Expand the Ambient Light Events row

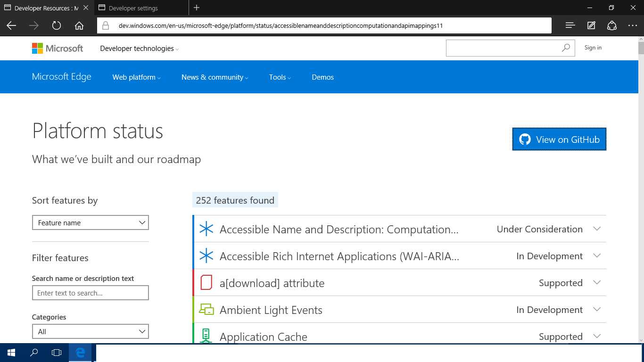(597, 309)
